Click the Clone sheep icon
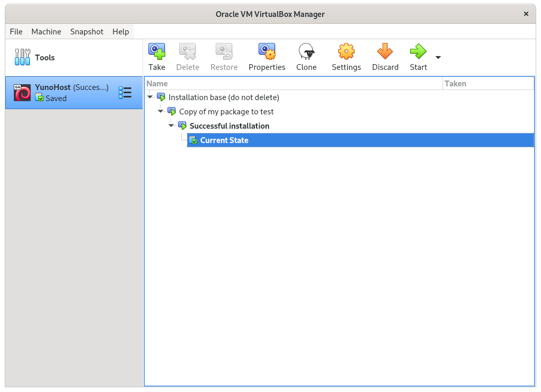The image size is (541, 392). point(306,52)
